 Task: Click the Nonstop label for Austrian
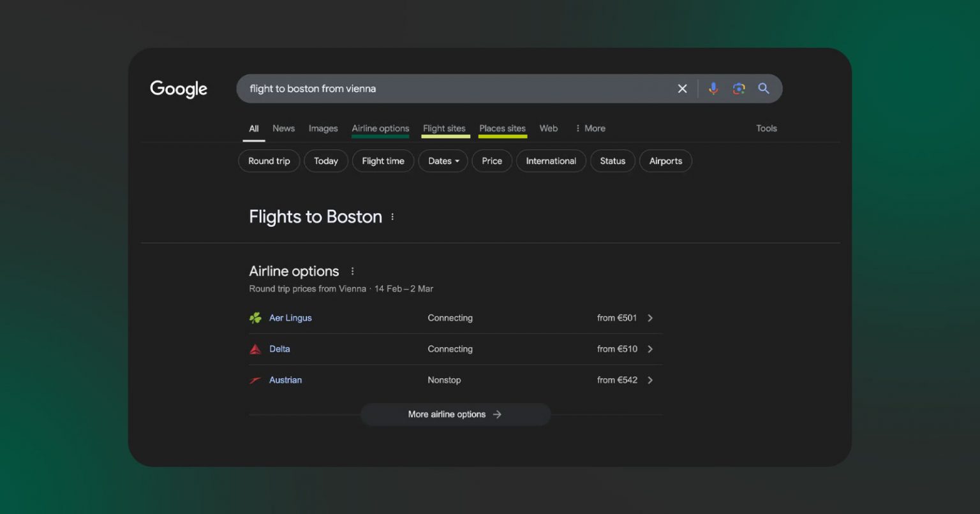pyautogui.click(x=444, y=380)
